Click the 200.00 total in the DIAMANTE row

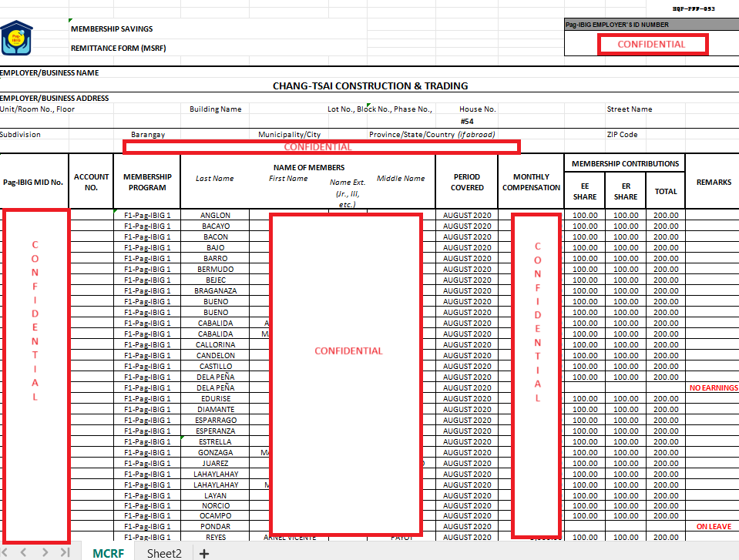tap(666, 409)
